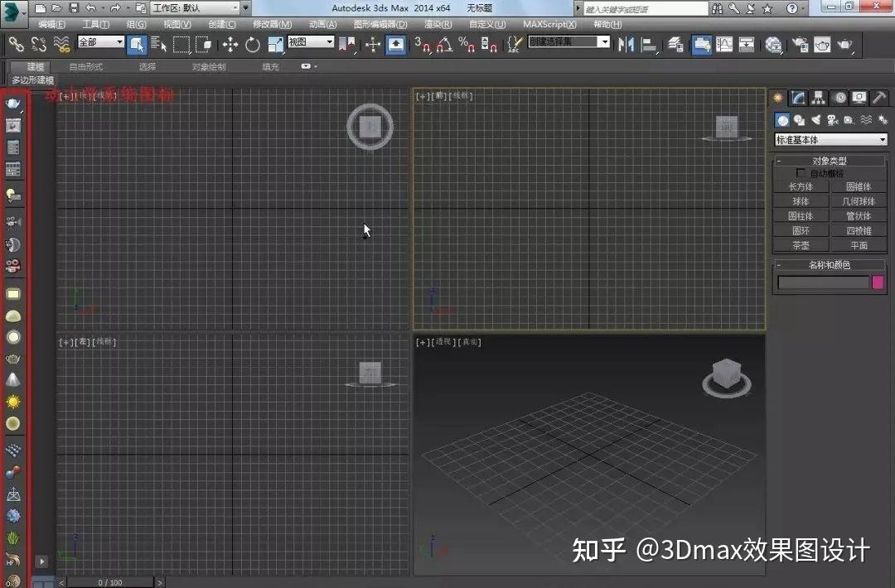895x588 pixels.
Task: Click the object name input field
Action: click(823, 282)
